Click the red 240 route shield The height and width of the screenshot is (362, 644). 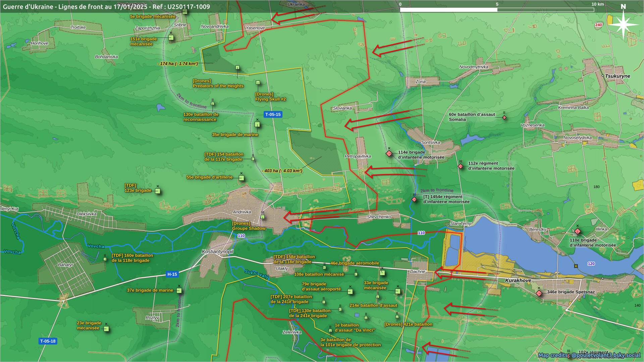[x=598, y=25]
